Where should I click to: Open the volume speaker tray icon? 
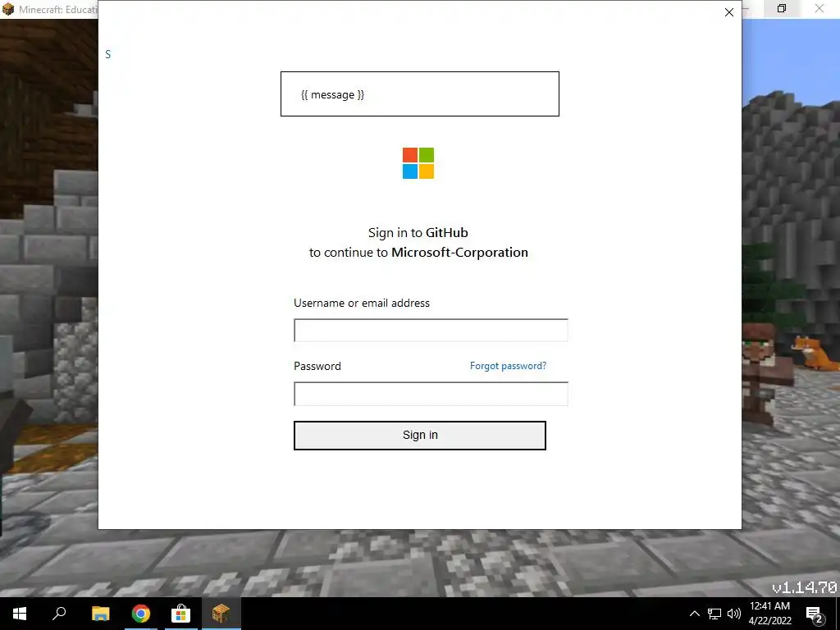pos(734,614)
